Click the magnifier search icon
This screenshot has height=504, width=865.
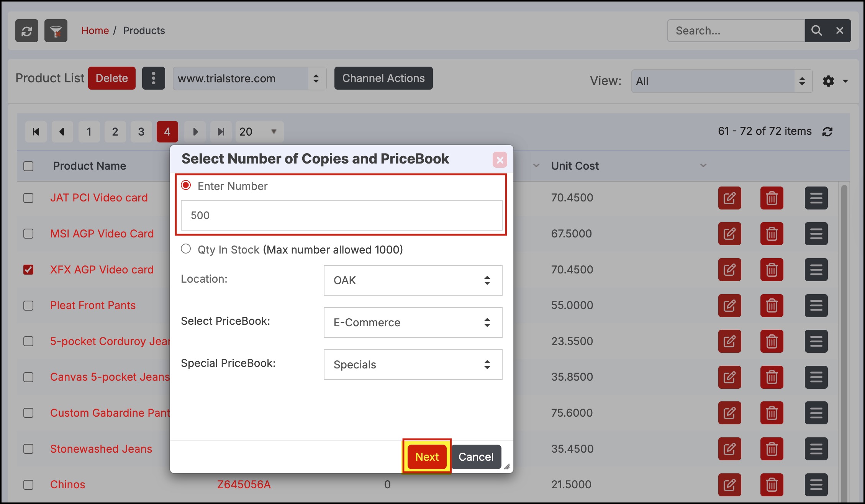816,31
